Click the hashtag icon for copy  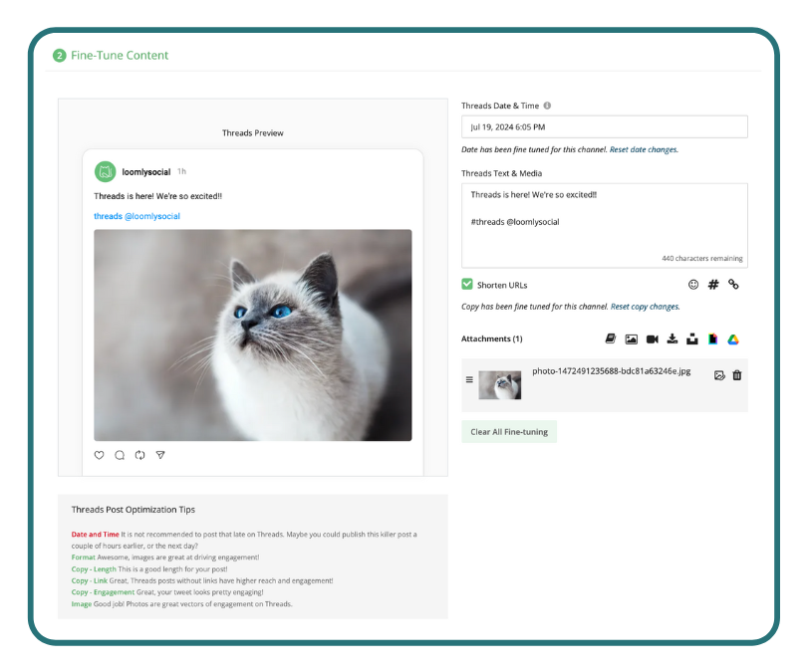pos(713,285)
